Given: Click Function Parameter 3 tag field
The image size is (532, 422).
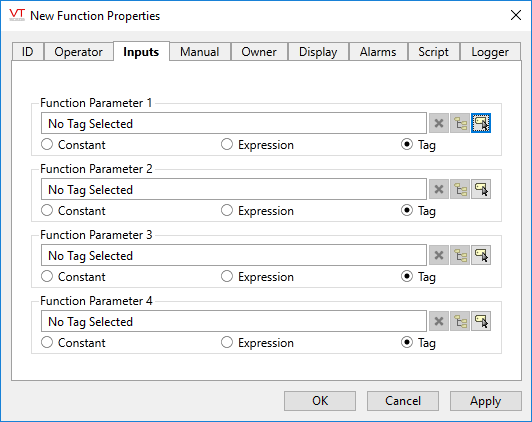Looking at the screenshot, I should tap(234, 255).
